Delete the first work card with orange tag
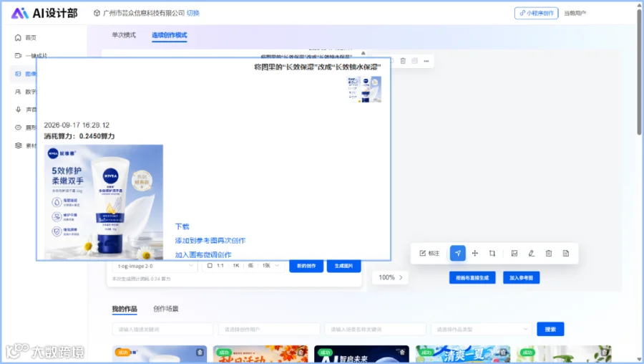 pyautogui.click(x=200, y=353)
